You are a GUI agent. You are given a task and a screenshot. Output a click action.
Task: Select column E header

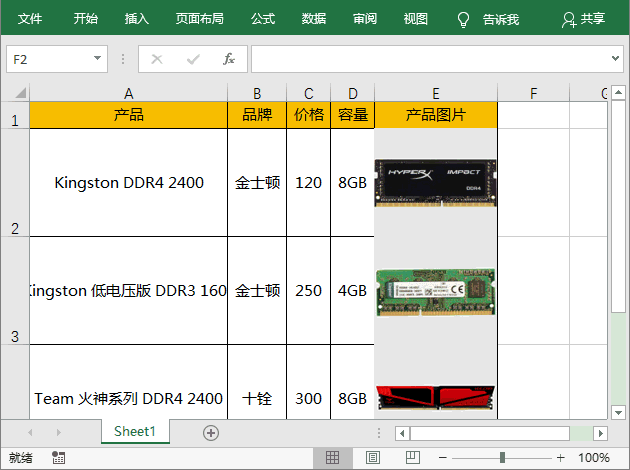[436, 93]
